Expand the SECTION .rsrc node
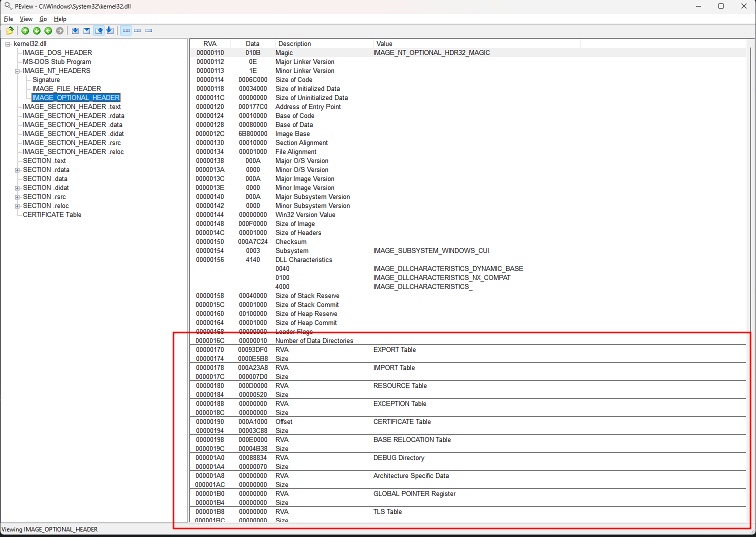756x537 pixels. 17,197
